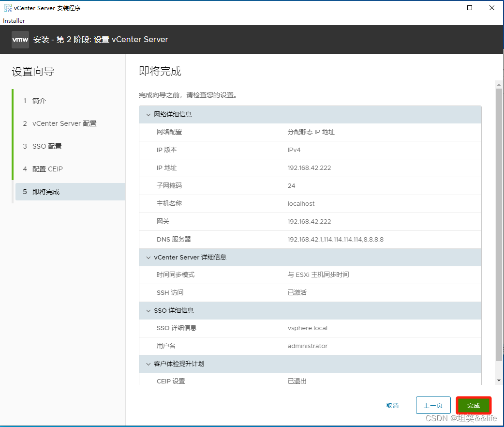Select step 5 即将完成

pyautogui.click(x=71, y=192)
